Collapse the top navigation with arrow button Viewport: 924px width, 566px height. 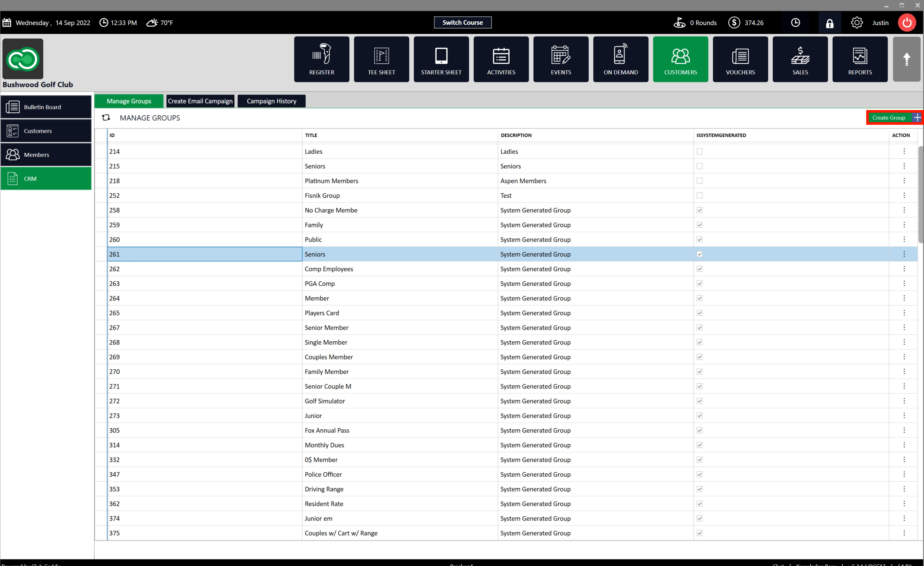click(x=906, y=59)
